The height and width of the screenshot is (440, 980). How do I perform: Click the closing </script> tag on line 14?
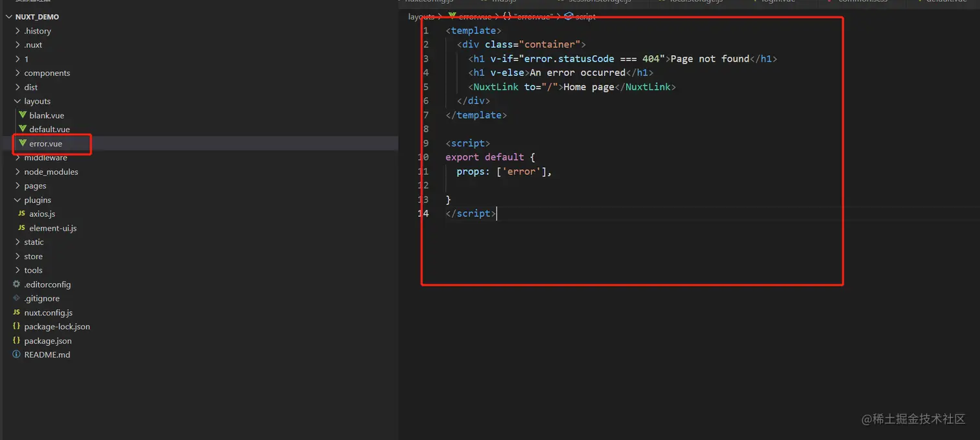click(x=471, y=213)
